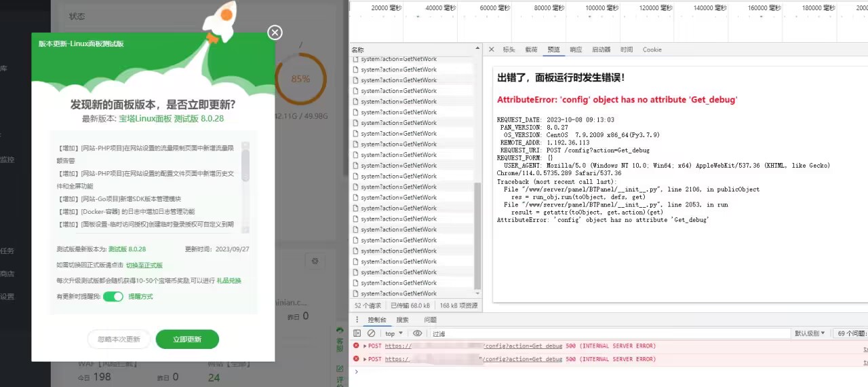This screenshot has height=387, width=868.
Task: Select the 搜索 drawer tab
Action: coord(402,320)
